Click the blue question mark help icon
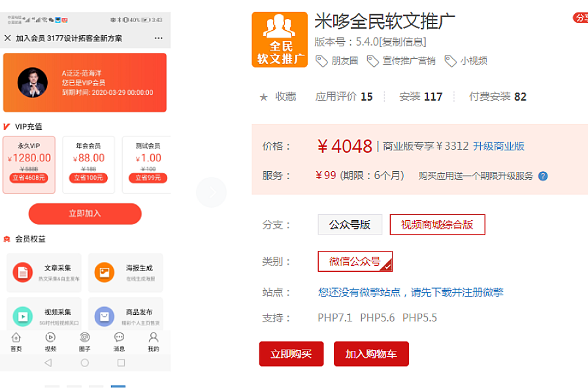 [543, 176]
